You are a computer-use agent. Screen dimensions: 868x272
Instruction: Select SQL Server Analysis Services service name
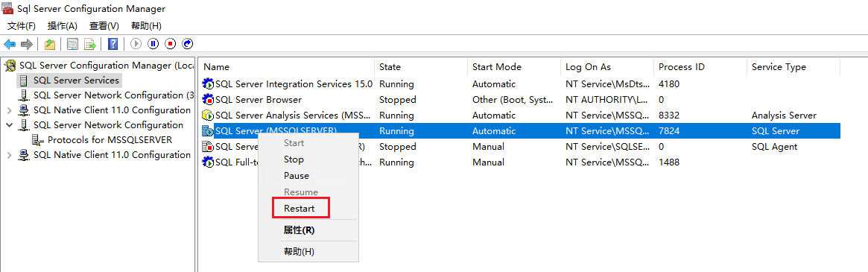pos(294,116)
